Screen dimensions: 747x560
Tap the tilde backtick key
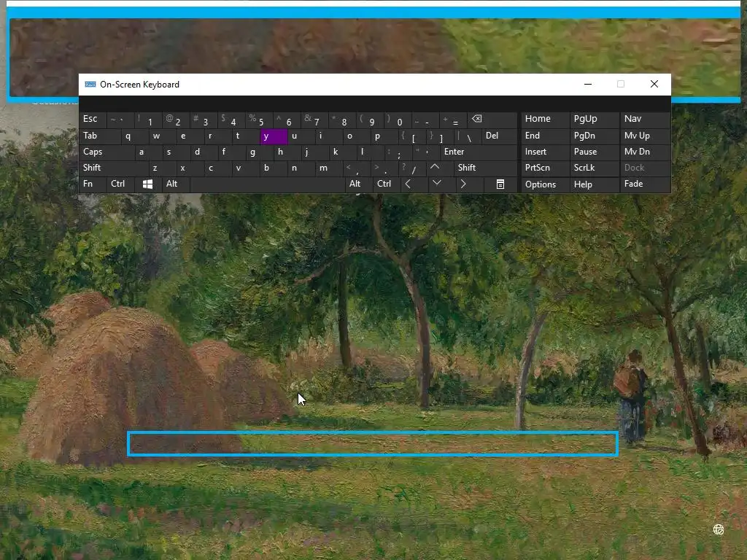click(x=120, y=120)
